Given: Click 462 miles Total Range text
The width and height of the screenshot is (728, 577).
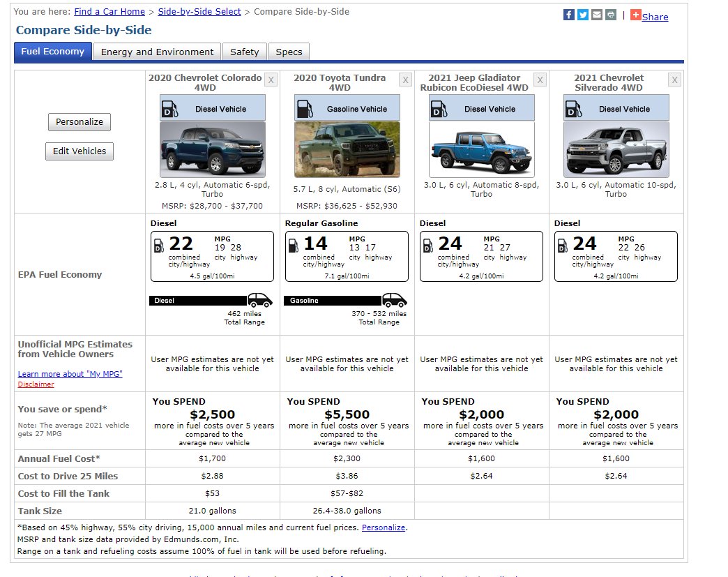Looking at the screenshot, I should 245,317.
